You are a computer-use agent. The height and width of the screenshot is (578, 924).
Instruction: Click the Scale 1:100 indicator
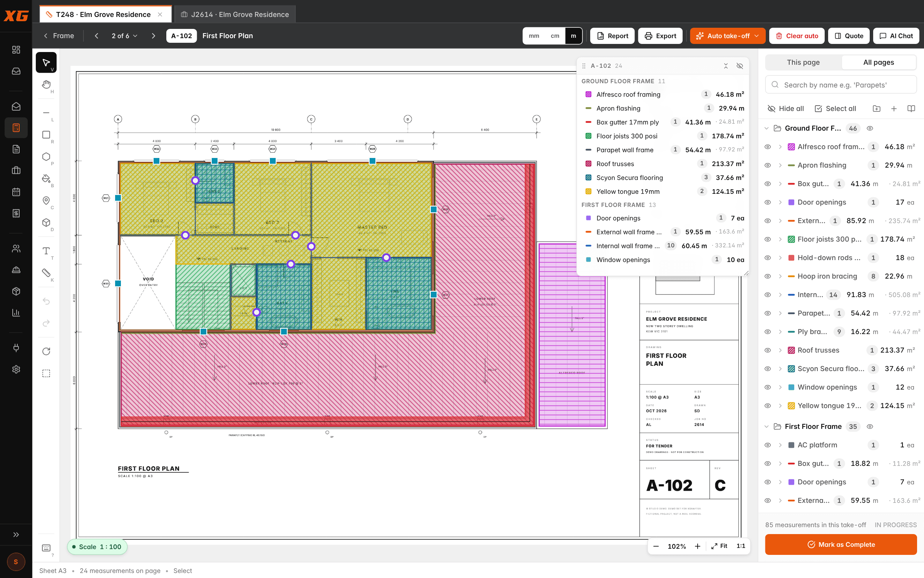(97, 547)
